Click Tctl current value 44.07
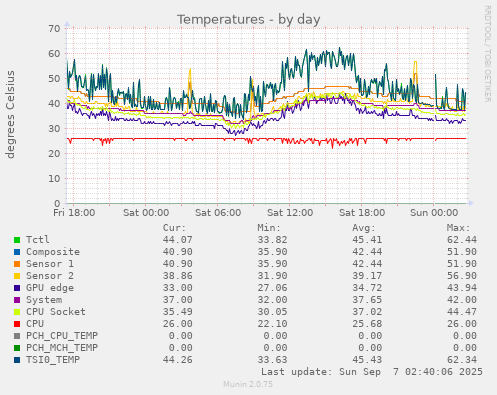The image size is (497, 395). click(177, 240)
